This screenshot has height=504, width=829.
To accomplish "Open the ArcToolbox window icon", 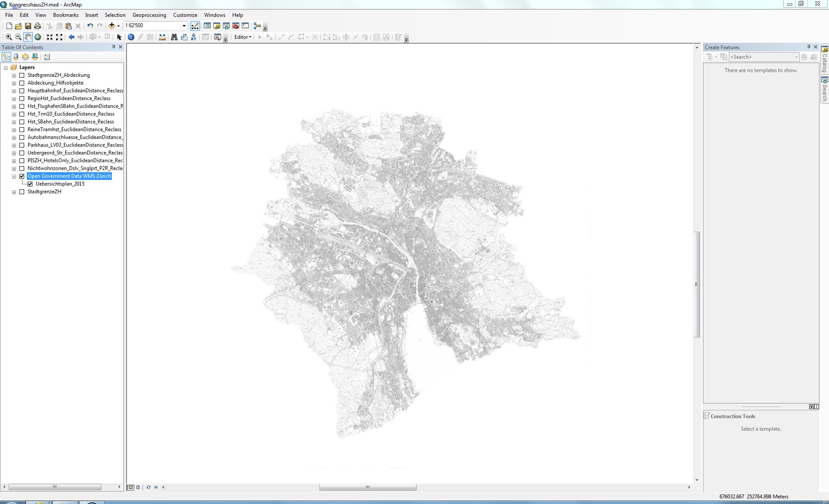I will point(236,26).
